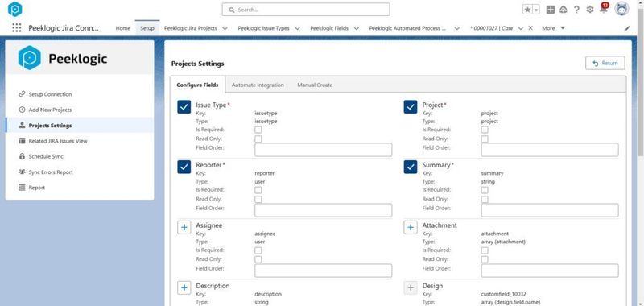644x306 pixels.
Task: Add the Design field with plus icon
Action: [x=411, y=287]
